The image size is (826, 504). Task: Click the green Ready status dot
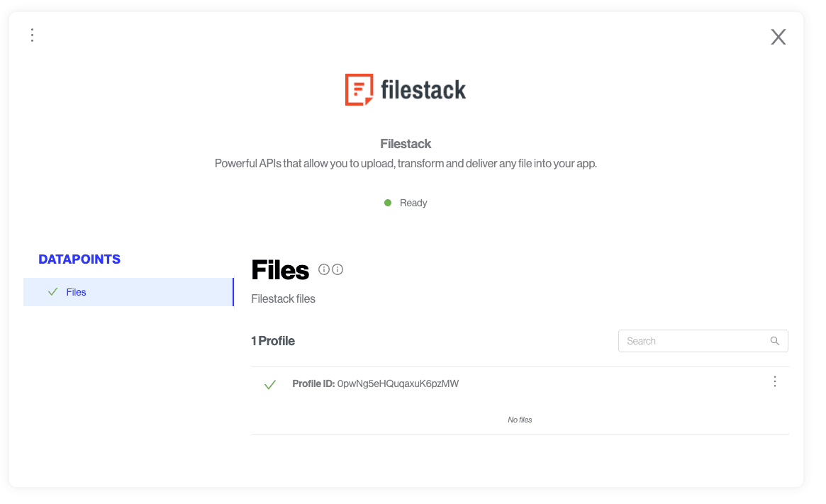click(388, 203)
